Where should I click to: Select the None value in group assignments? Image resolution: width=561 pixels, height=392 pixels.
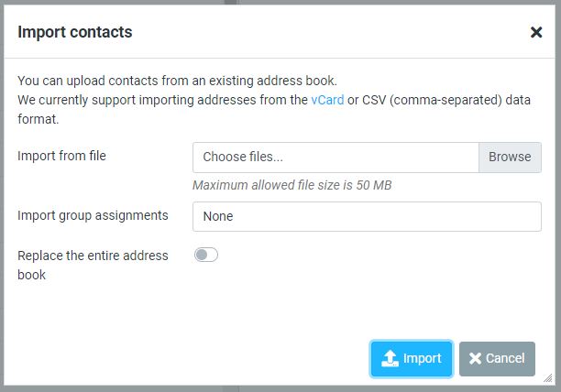pos(218,216)
